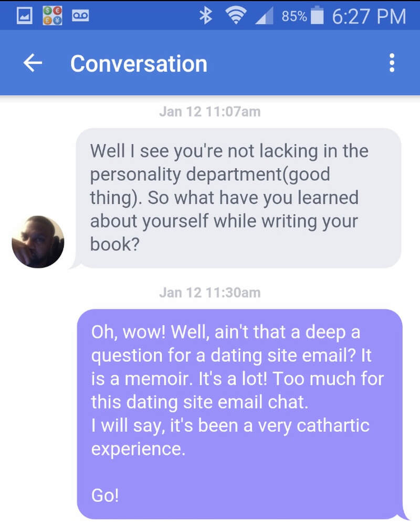Tap the Jan 12 11:07am timestamp

(x=210, y=111)
